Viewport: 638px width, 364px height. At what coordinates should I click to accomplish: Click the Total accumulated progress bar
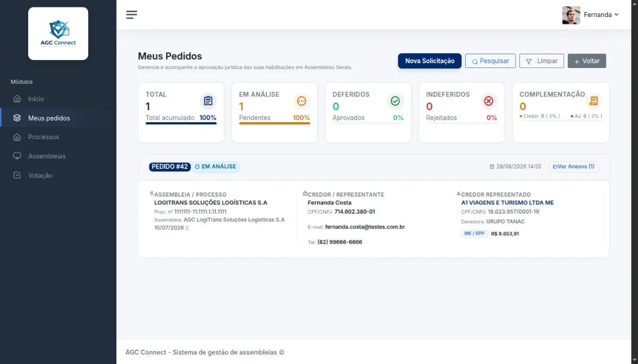click(x=181, y=123)
